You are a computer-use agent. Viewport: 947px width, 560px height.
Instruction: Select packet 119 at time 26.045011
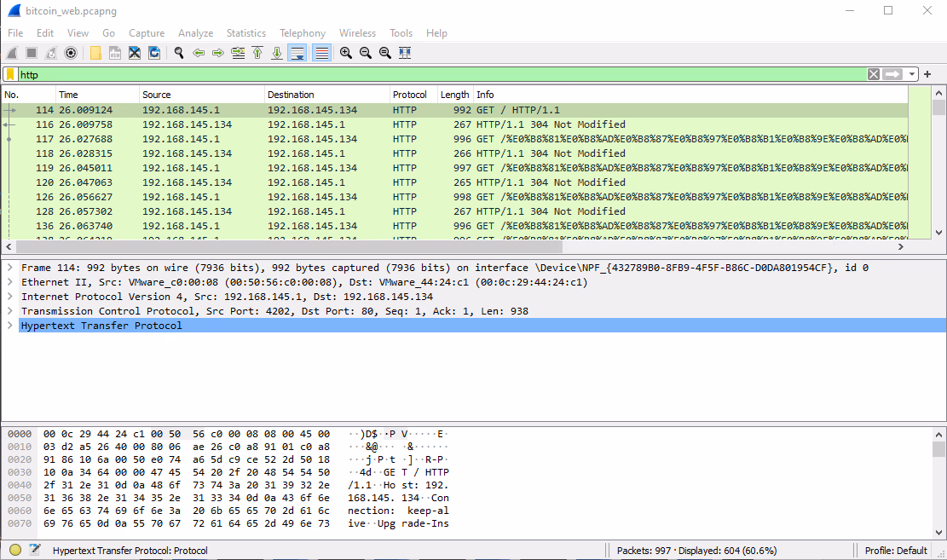455,168
